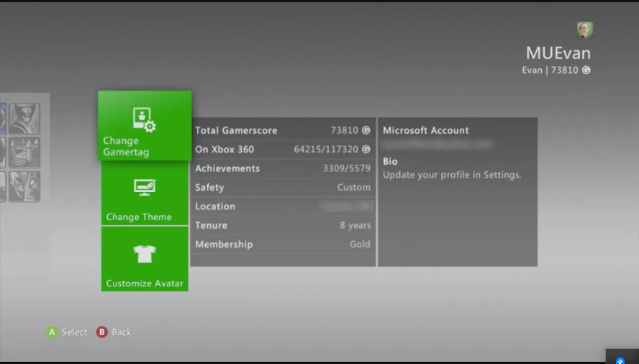Select the Membership row label
Viewport: 639px width, 364px height.
point(224,245)
